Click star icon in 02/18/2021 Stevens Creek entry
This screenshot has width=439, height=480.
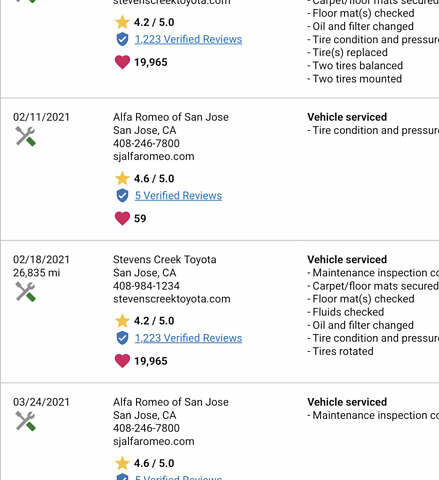122,321
